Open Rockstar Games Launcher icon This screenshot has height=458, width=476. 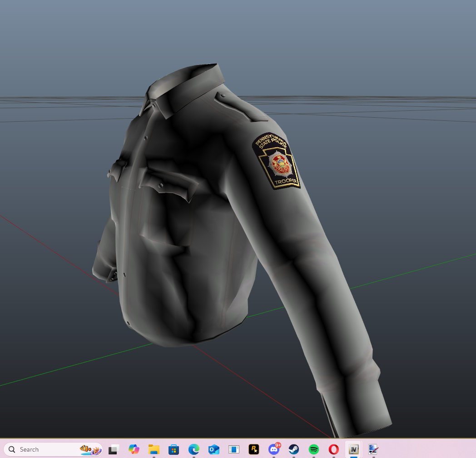tap(253, 449)
